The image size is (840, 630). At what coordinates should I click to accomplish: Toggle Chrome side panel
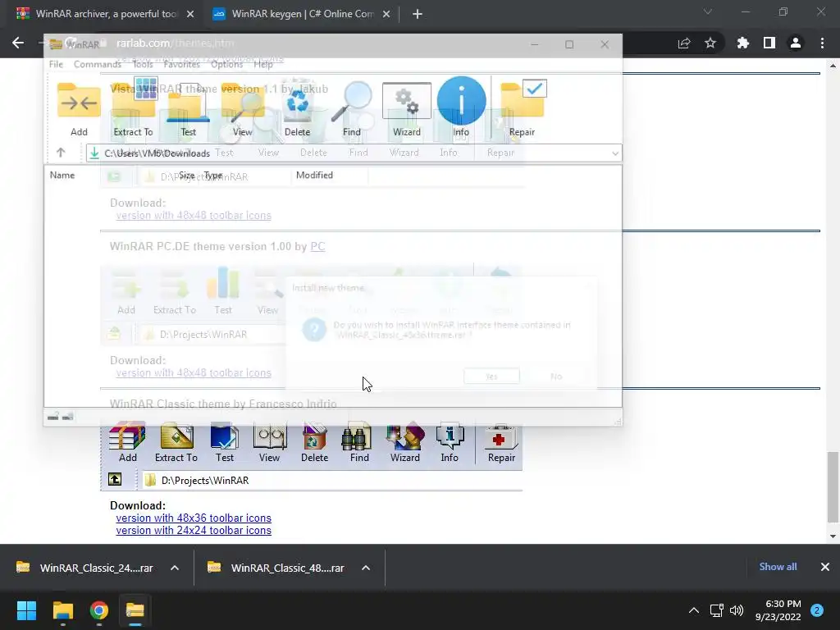pos(769,43)
